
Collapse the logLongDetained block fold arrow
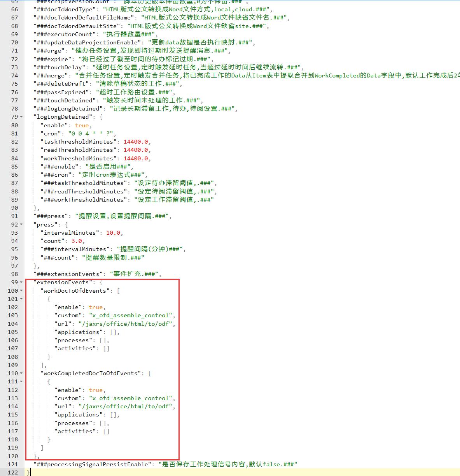(x=21, y=117)
